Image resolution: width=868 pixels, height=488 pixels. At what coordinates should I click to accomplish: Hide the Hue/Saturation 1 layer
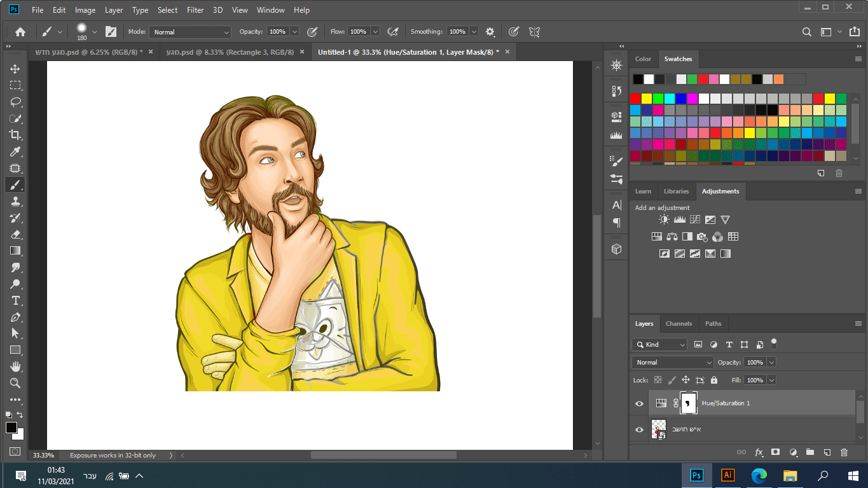pos(639,403)
